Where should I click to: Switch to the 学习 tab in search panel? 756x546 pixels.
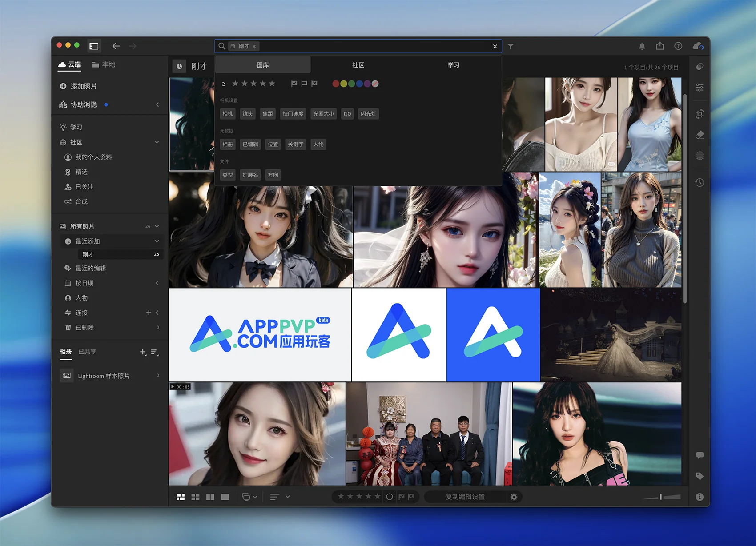(453, 65)
